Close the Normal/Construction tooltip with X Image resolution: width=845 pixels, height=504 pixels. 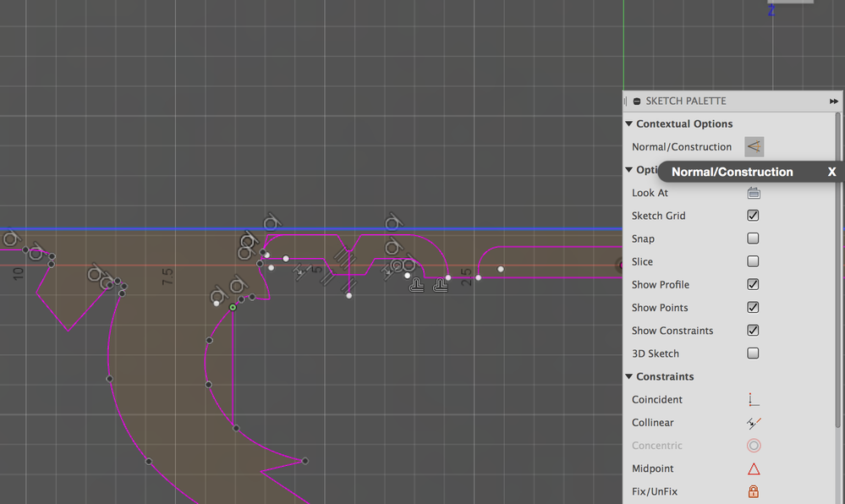click(x=831, y=172)
